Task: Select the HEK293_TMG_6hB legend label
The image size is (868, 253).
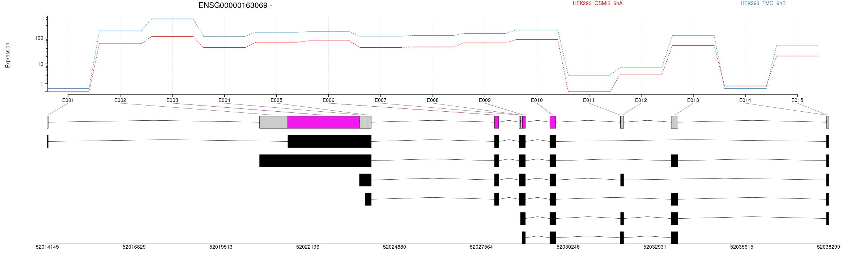Action: pos(763,4)
